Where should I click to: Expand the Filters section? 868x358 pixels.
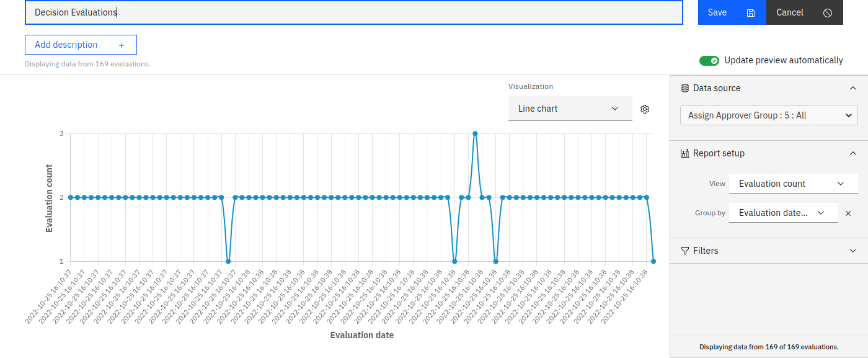click(852, 250)
